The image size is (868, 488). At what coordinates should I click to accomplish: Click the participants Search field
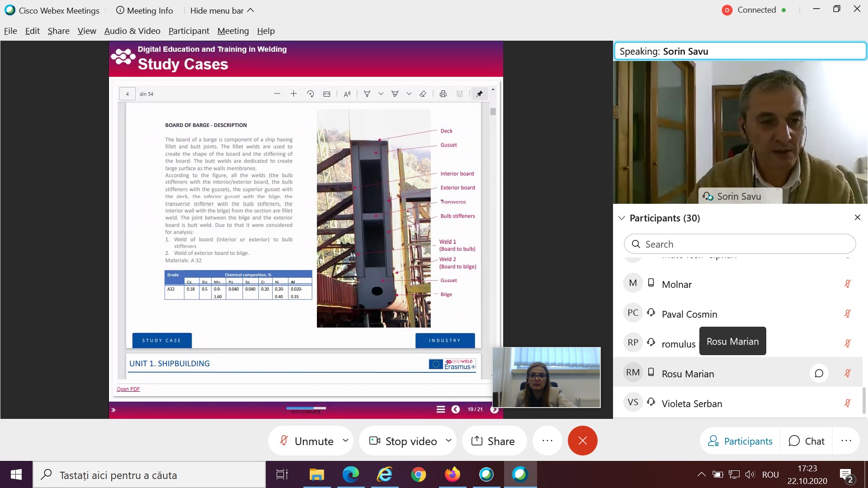pyautogui.click(x=740, y=244)
